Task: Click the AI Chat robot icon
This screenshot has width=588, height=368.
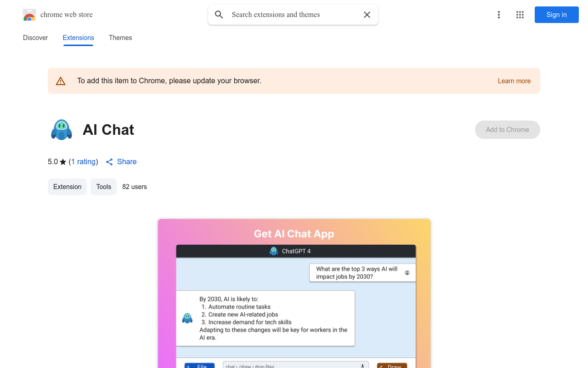Action: point(62,130)
